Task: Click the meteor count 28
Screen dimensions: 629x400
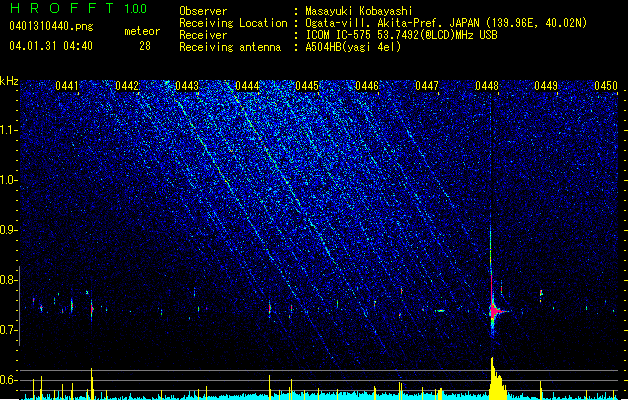Action: pos(145,46)
